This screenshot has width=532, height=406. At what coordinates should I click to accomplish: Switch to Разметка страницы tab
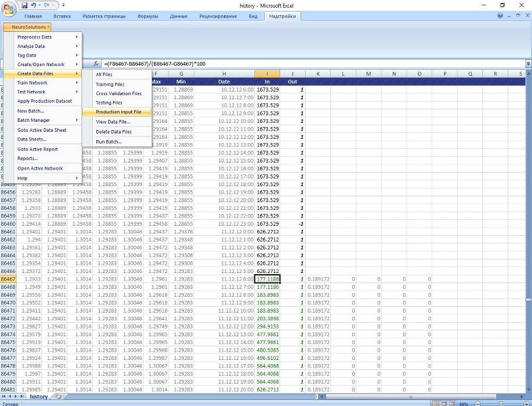tap(104, 16)
